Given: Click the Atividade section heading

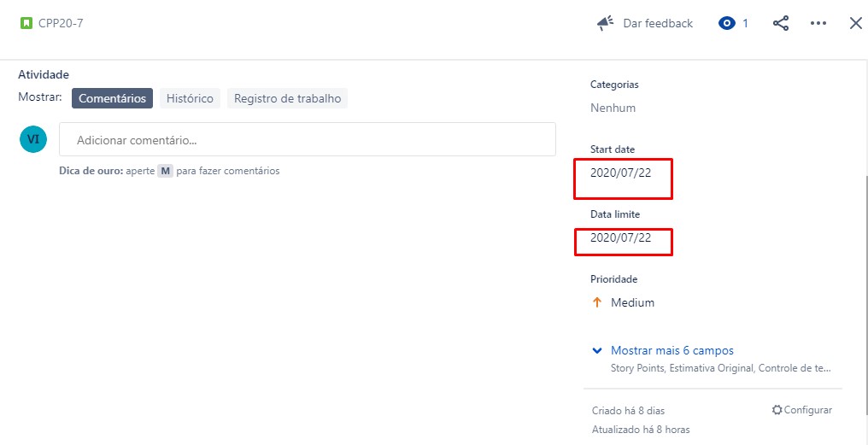Looking at the screenshot, I should click(x=44, y=74).
